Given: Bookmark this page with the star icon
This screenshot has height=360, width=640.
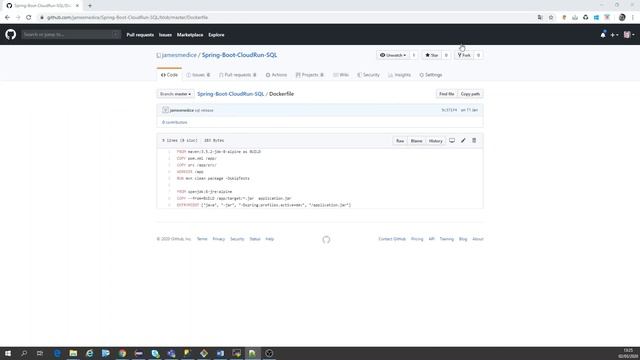Looking at the screenshot, I should click(x=551, y=18).
